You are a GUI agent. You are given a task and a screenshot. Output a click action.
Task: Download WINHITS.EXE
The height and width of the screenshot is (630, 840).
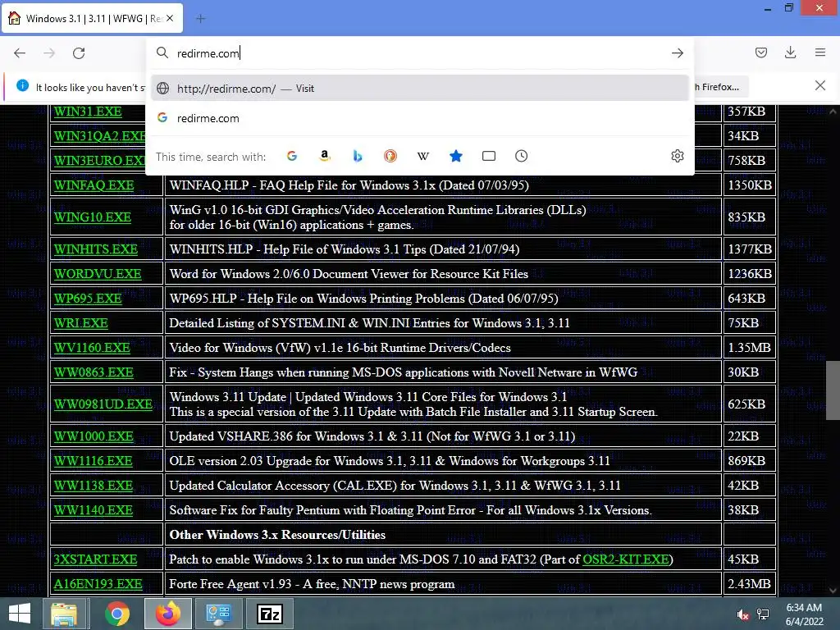point(95,249)
